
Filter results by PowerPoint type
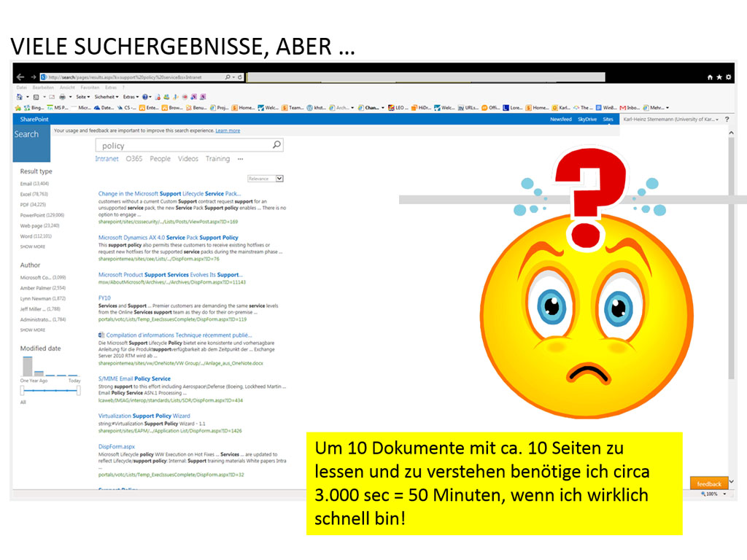(x=42, y=215)
